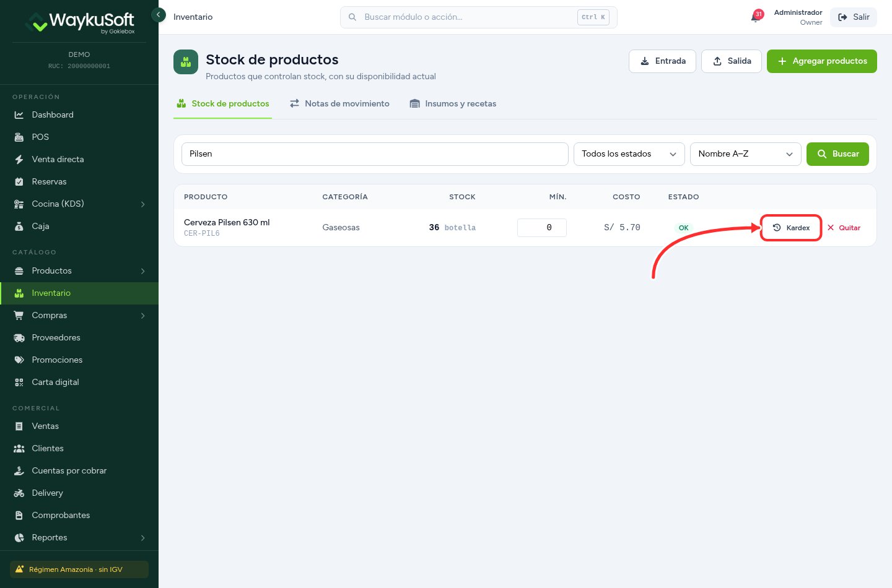Viewport: 892px width, 588px height.
Task: Switch to Insumos y recetas tab
Action: point(453,103)
